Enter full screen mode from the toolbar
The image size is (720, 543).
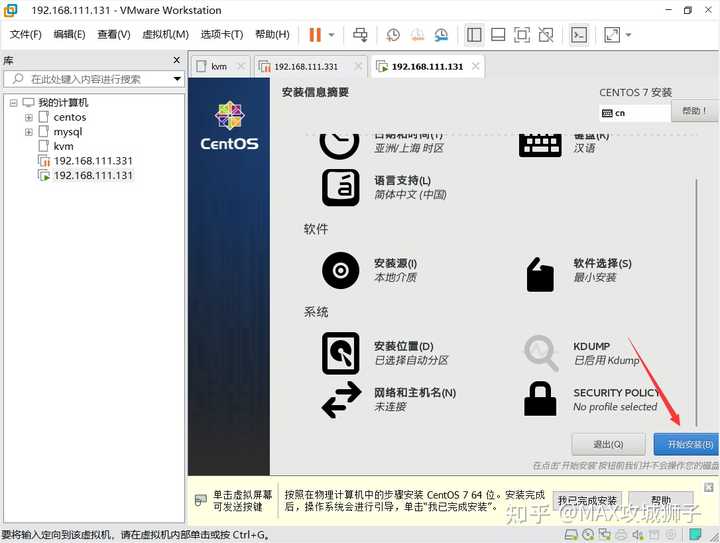(x=522, y=35)
